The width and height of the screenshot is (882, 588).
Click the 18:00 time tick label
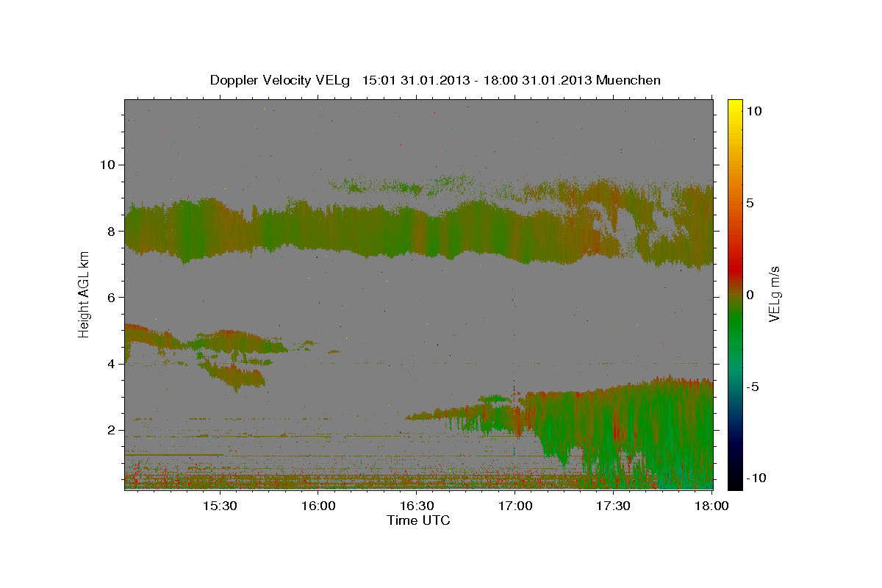(712, 506)
